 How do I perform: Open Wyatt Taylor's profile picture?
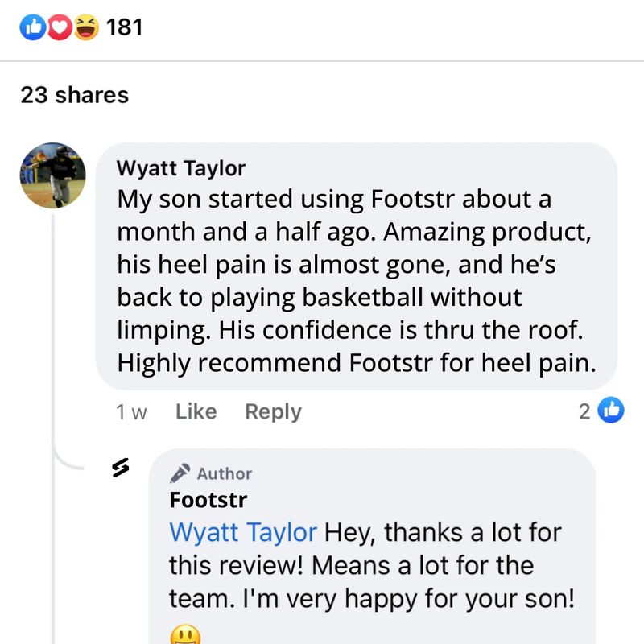pos(53,175)
